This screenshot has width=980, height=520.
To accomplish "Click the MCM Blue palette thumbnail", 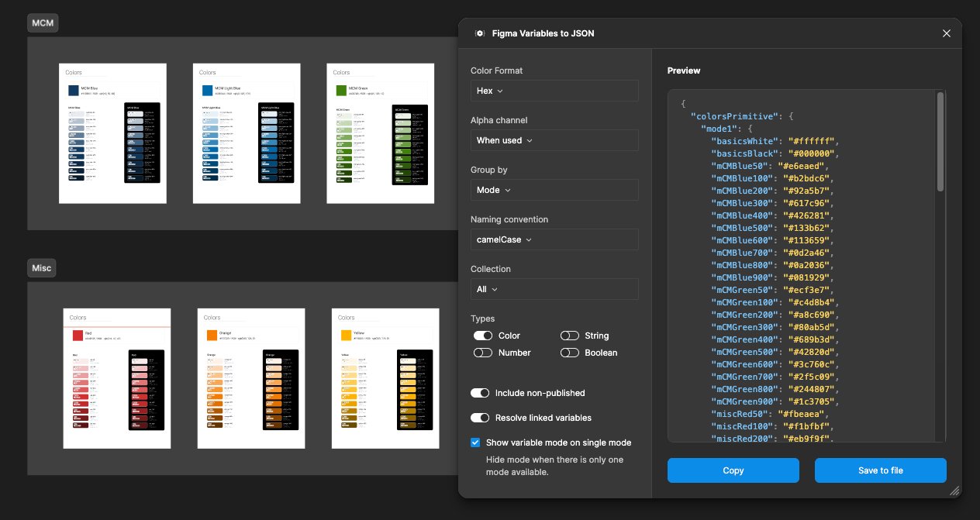I will pos(112,133).
